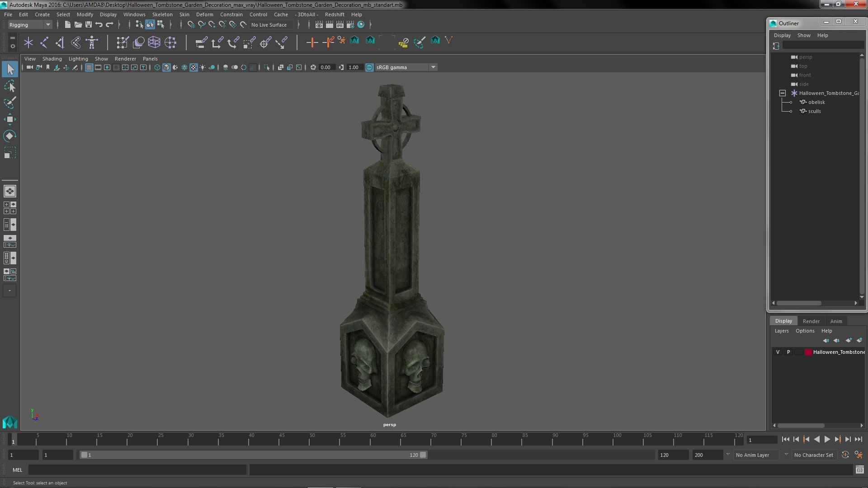Collapse Halloween_Tombstone group in Outliner
Viewport: 868px width, 488px height.
783,93
